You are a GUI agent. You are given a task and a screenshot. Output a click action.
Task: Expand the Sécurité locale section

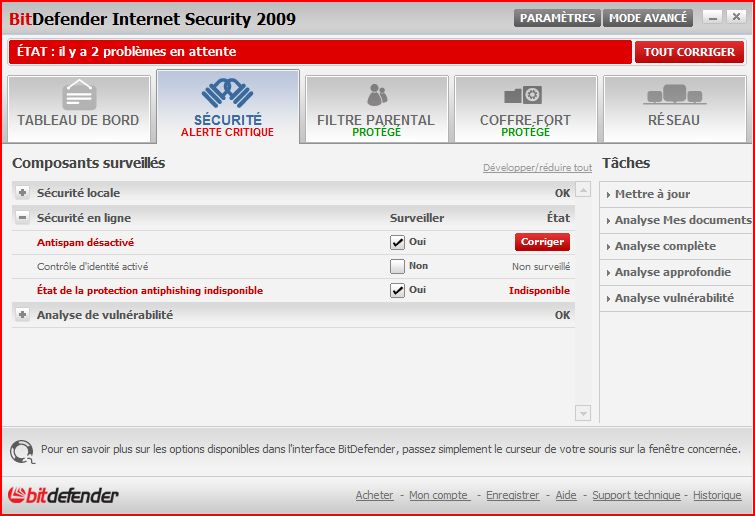pyautogui.click(x=22, y=193)
